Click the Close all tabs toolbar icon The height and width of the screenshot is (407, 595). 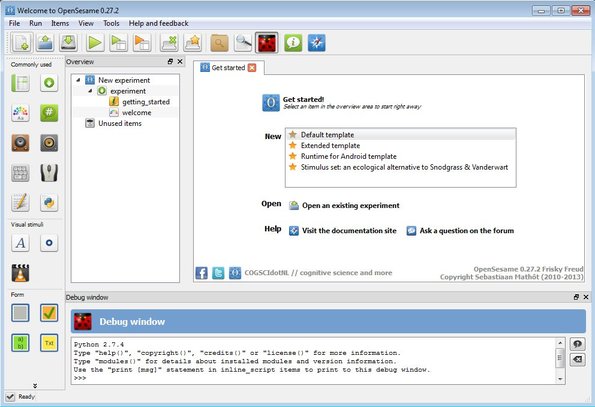click(x=169, y=42)
